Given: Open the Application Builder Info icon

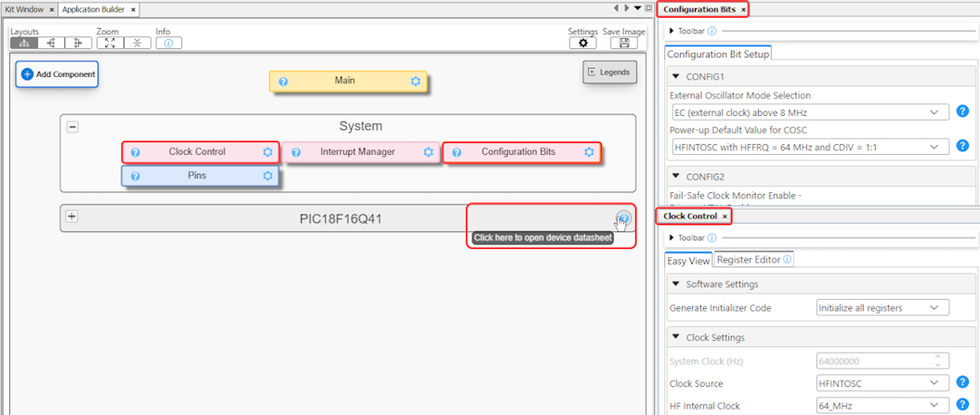Looking at the screenshot, I should pyautogui.click(x=169, y=43).
